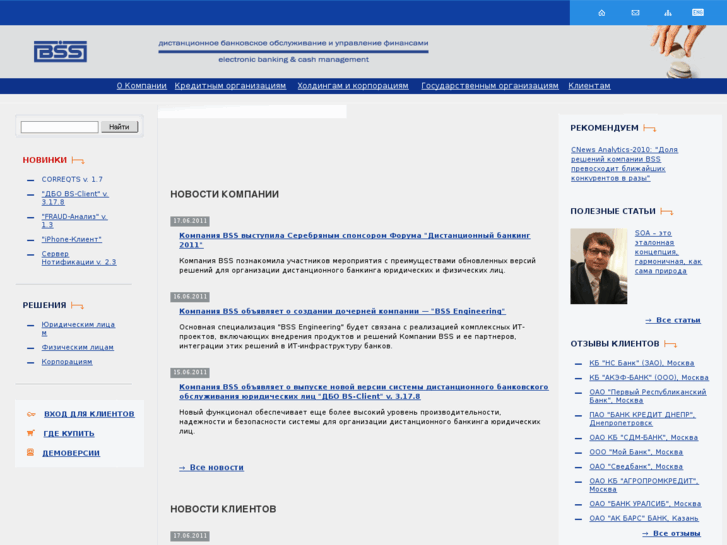
Task: Open ОАО БАНК УРАЛСИБ review
Action: 645,504
